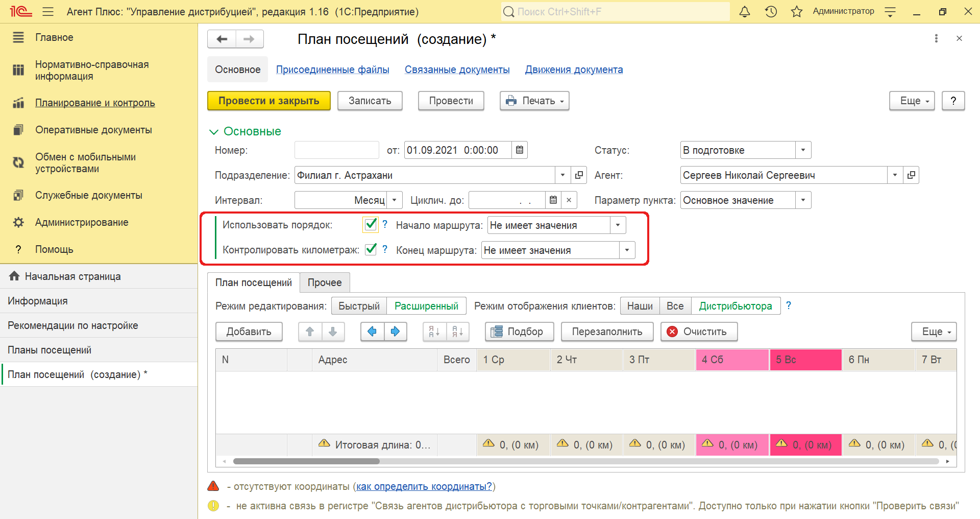Switch to Связанные документы tab
Viewport: 980px width, 519px height.
pos(457,69)
